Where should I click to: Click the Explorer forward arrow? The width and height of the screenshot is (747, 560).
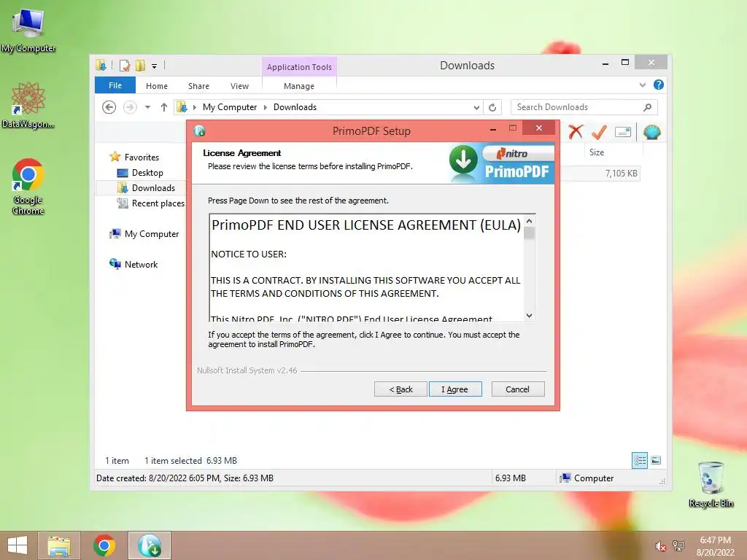(x=130, y=107)
